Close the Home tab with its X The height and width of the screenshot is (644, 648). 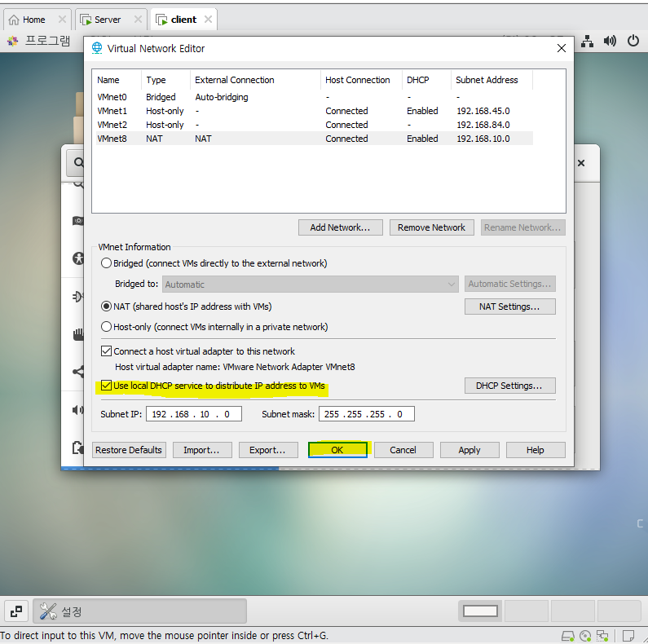[x=62, y=19]
